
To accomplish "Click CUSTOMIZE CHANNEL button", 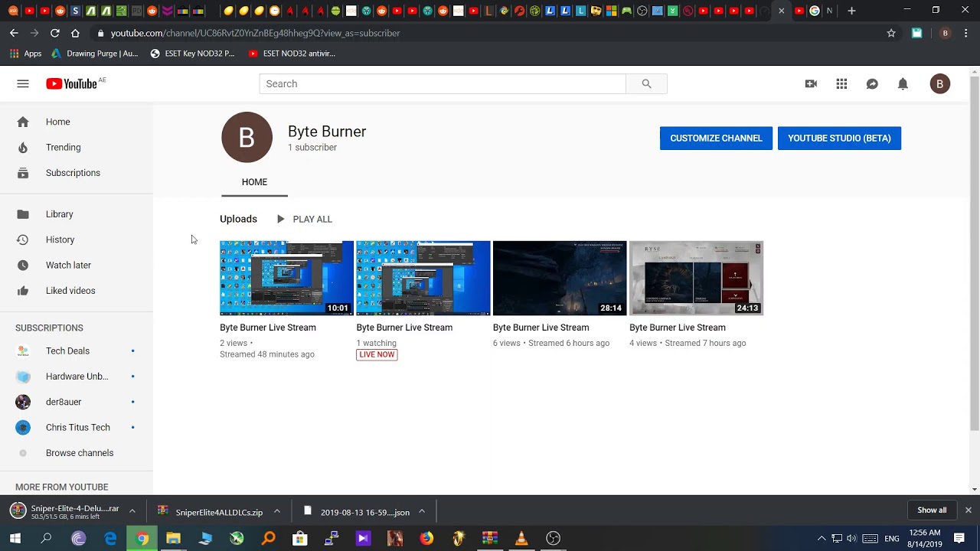I will click(x=716, y=139).
